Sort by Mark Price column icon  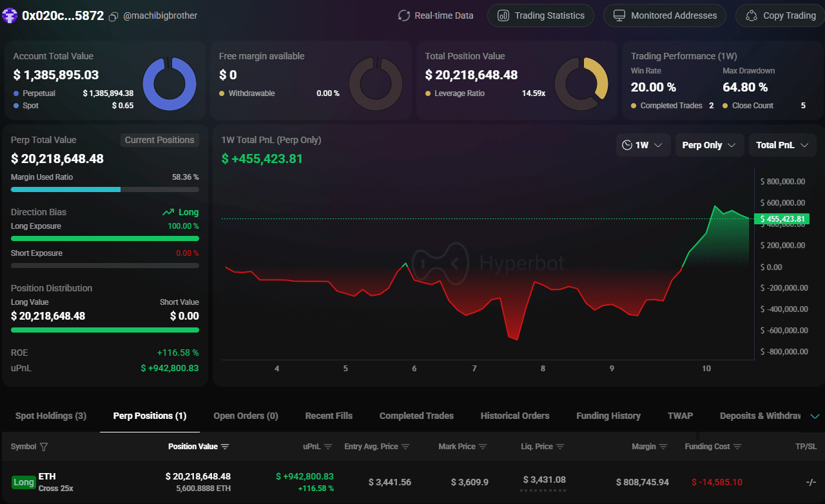click(x=483, y=447)
